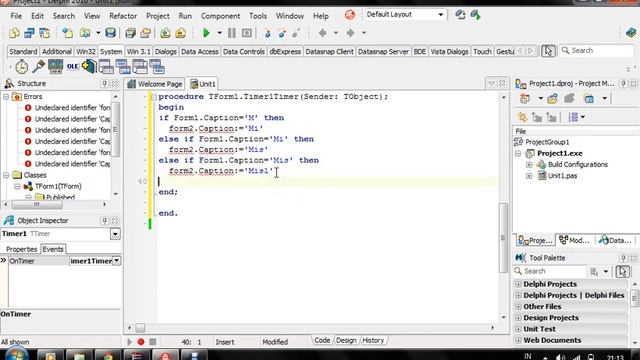Image resolution: width=640 pixels, height=360 pixels.
Task: Navigate back with left arrow icon
Action: 322,33
